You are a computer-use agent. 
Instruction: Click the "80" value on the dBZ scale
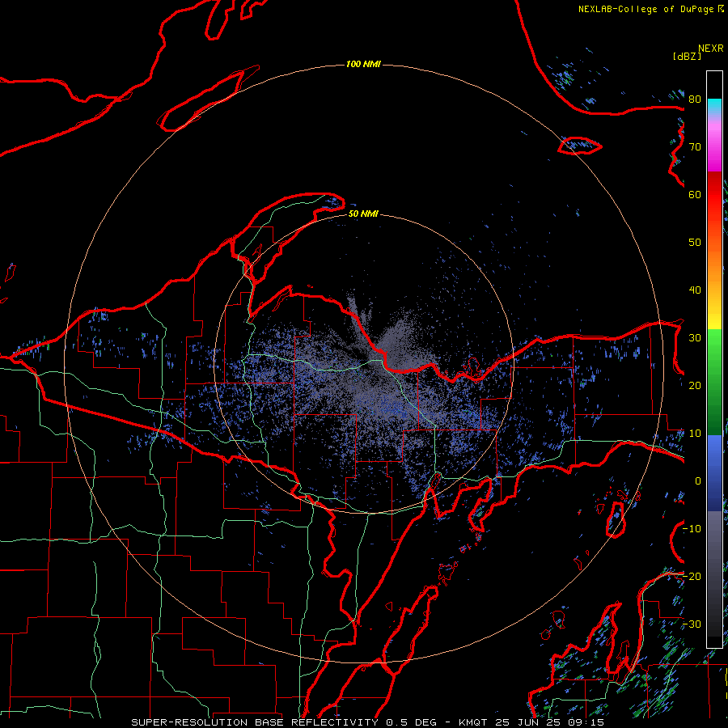(695, 99)
